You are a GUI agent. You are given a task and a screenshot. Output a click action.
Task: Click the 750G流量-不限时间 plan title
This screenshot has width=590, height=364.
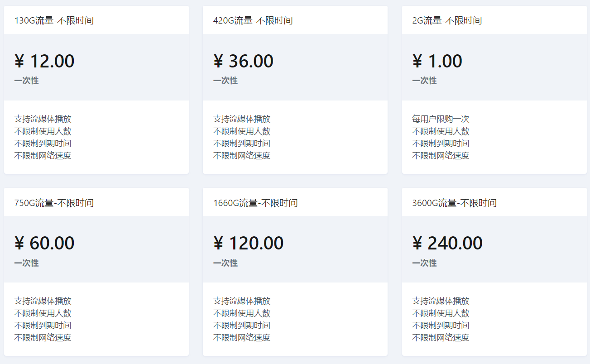click(54, 203)
